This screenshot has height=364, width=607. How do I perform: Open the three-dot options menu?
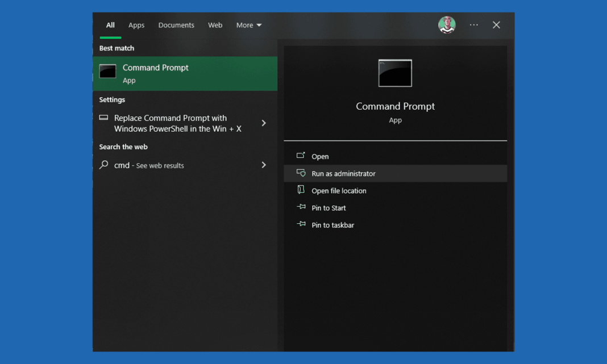473,25
